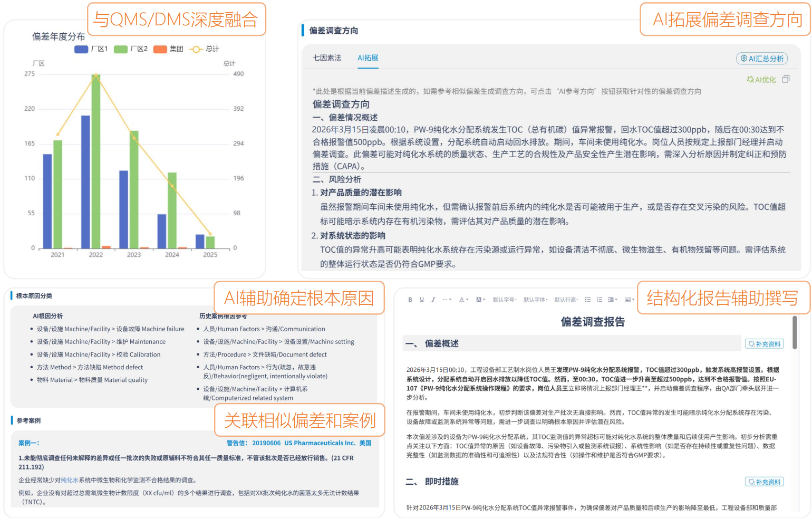
Task: Insert a numbered list in the report
Action: point(600,300)
